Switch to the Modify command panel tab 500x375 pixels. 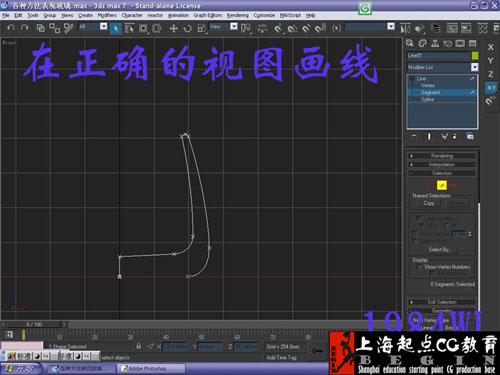(422, 43)
